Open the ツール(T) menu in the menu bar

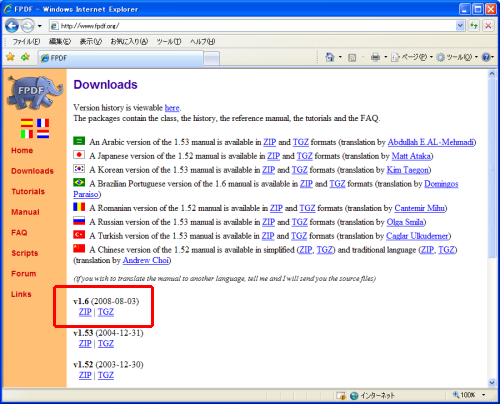click(169, 42)
